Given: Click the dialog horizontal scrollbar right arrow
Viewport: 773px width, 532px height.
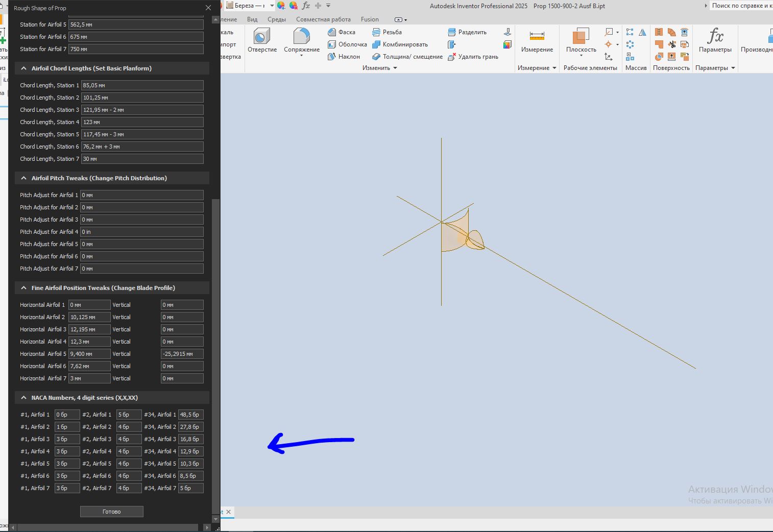Looking at the screenshot, I should 207,527.
